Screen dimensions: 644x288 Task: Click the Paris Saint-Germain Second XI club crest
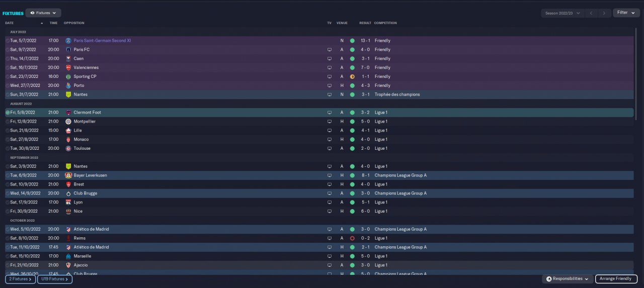pos(68,41)
